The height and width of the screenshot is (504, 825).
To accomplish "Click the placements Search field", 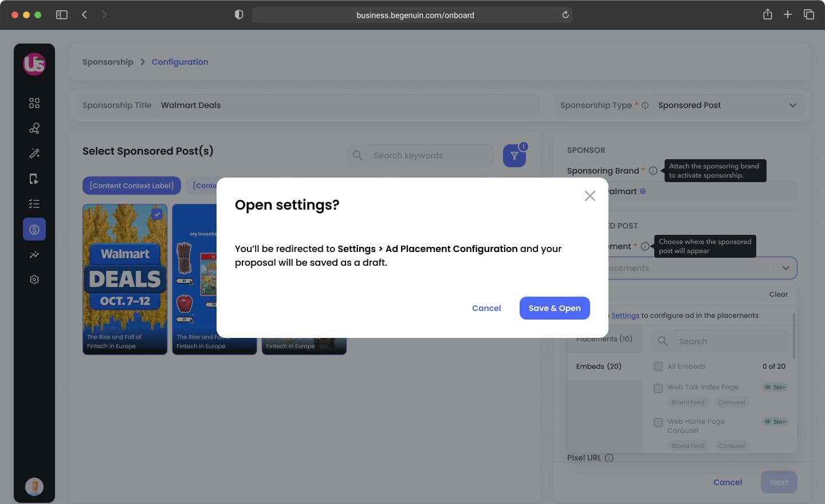I will pyautogui.click(x=731, y=341).
